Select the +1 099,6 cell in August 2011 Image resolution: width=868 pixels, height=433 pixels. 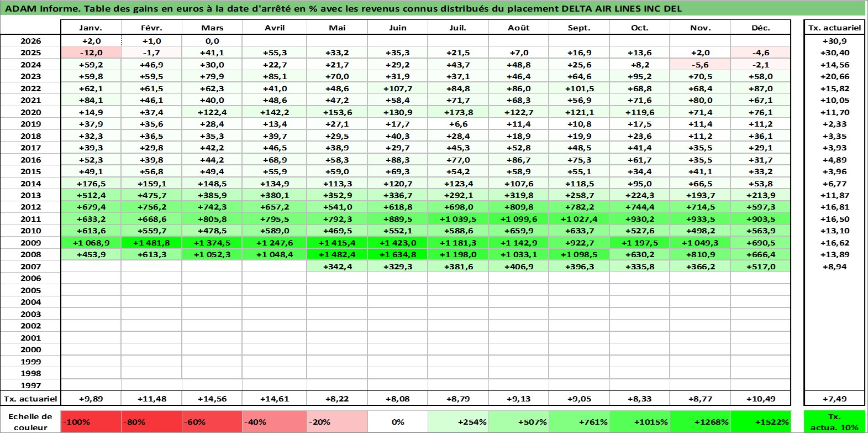coord(518,219)
